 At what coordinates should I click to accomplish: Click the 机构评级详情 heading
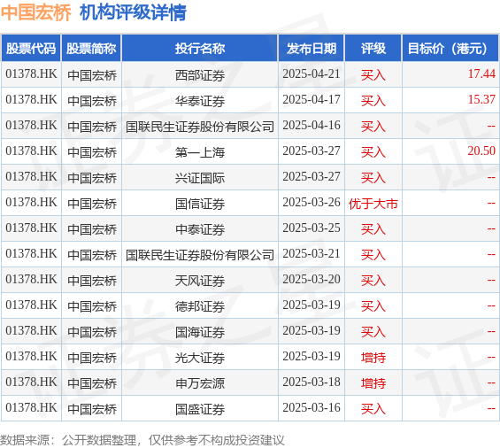pyautogui.click(x=133, y=12)
